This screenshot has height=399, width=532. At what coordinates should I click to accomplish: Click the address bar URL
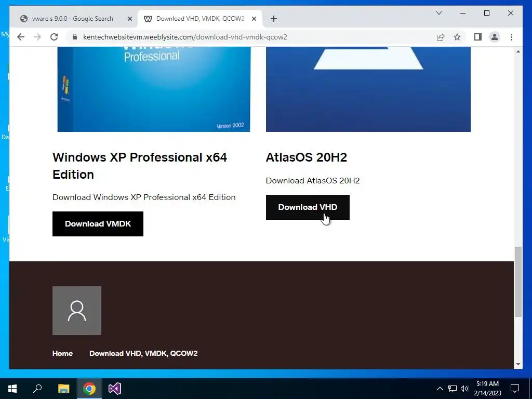click(x=185, y=37)
